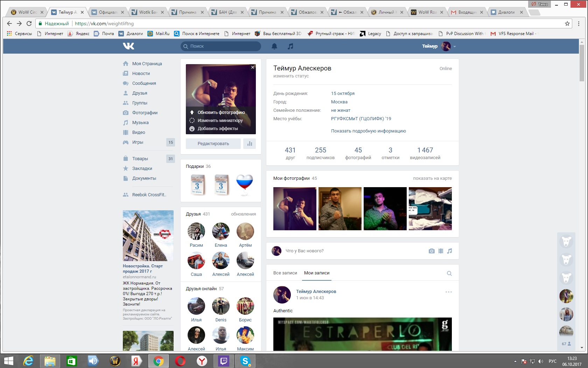The height and width of the screenshot is (368, 588).
Task: Open the Russian flag heart gift
Action: (x=244, y=185)
